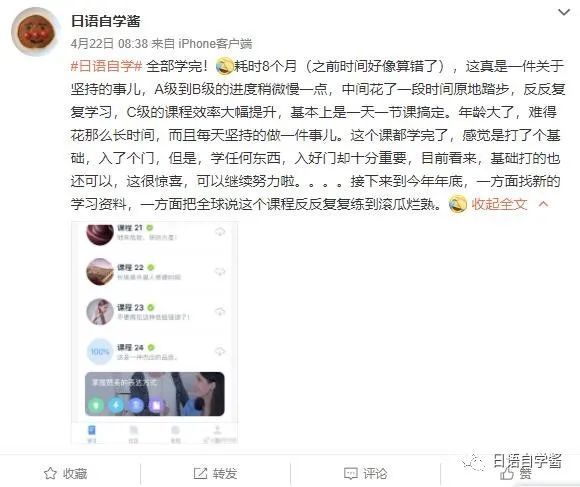Like the post with thumbs-up icon

point(506,474)
